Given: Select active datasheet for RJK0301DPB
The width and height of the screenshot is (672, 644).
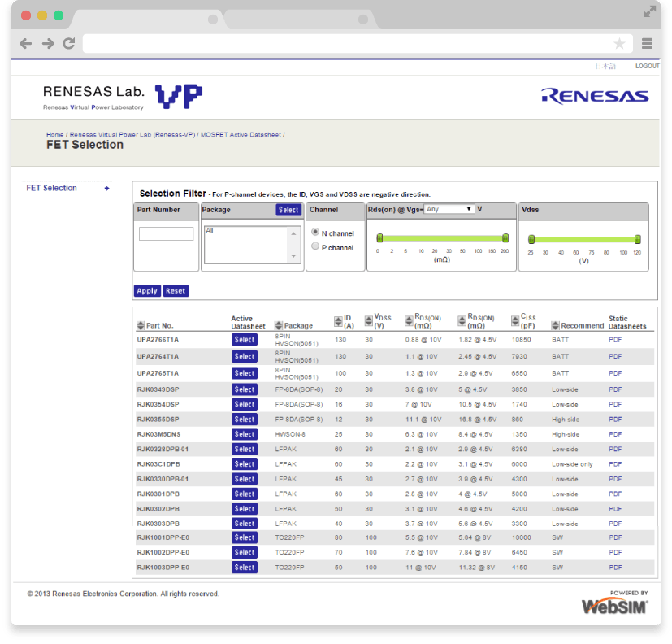Looking at the screenshot, I should [x=245, y=494].
